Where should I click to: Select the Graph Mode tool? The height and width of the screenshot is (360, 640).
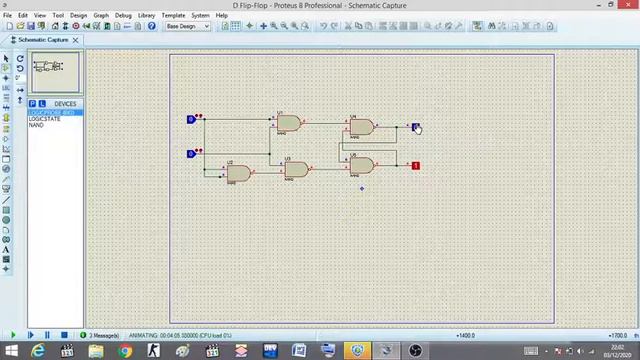6,149
